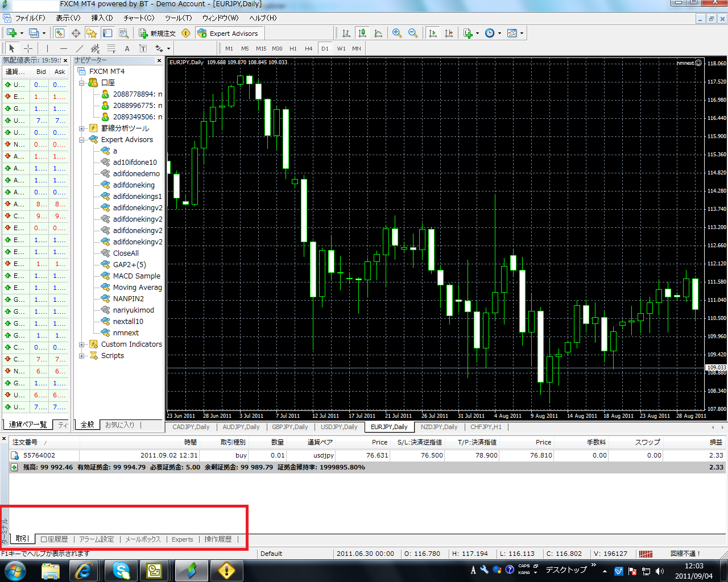Screen dimensions: 728x582
Task: Toggle the Expert Advisors button
Action: pyautogui.click(x=230, y=32)
